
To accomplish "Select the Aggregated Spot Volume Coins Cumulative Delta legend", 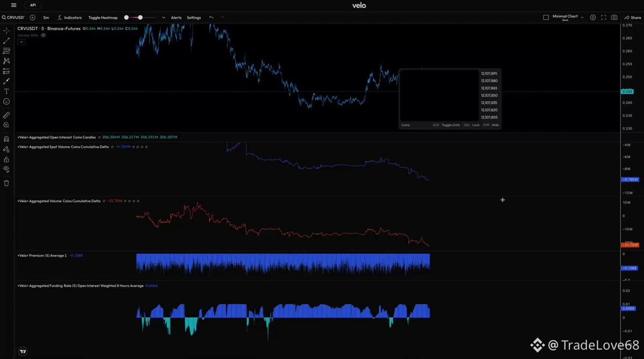I will coord(63,147).
